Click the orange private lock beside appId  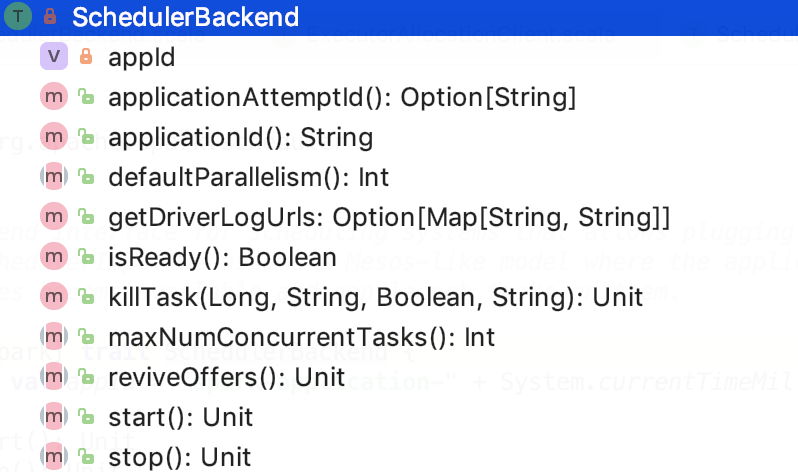(x=86, y=56)
